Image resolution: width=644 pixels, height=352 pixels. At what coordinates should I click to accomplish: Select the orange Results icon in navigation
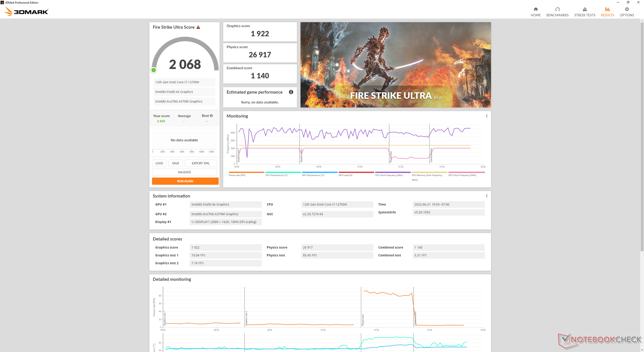click(607, 9)
